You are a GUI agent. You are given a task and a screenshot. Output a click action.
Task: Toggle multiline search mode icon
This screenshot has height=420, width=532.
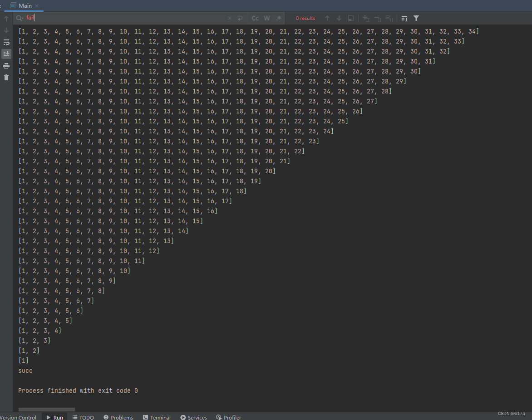(404, 18)
